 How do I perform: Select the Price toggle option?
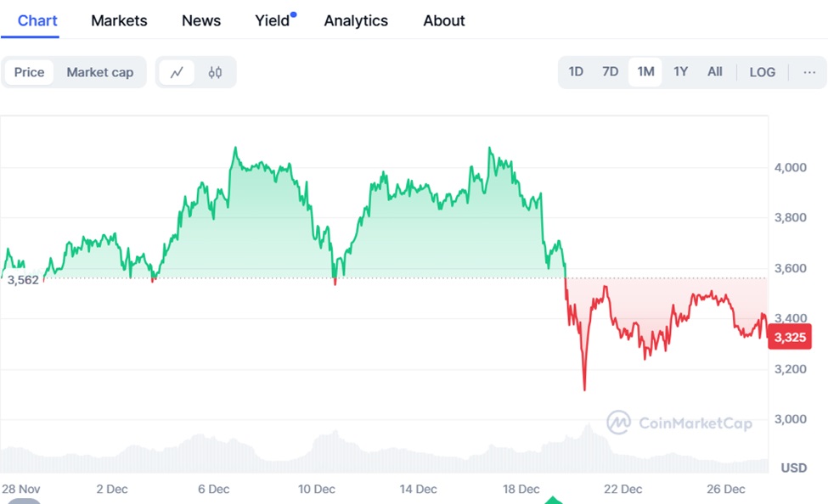(x=29, y=72)
